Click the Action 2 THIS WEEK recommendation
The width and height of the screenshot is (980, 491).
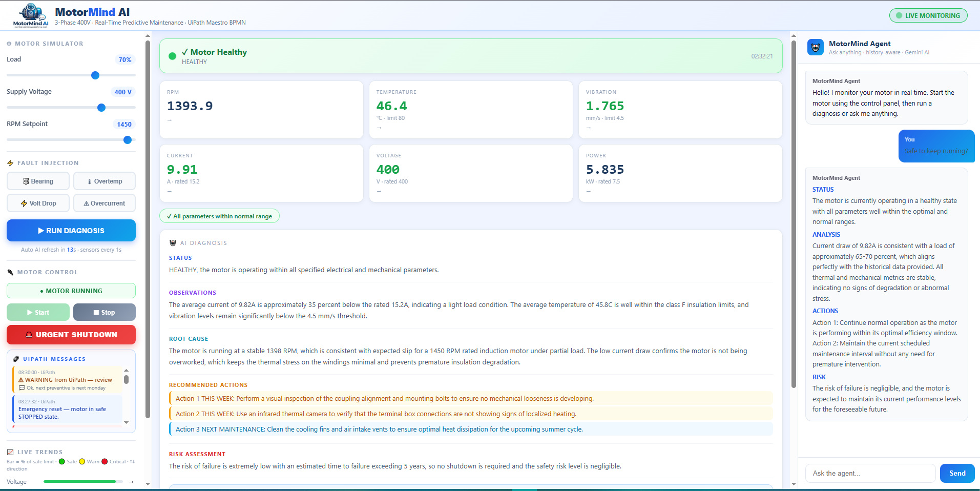471,414
